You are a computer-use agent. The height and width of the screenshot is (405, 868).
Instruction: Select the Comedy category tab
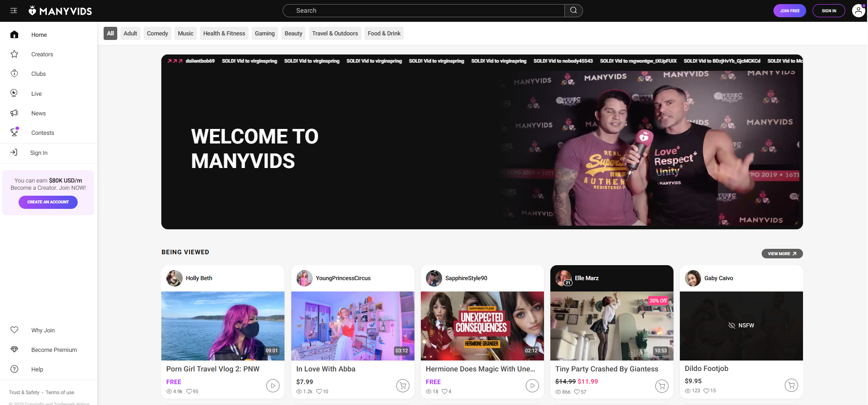157,33
